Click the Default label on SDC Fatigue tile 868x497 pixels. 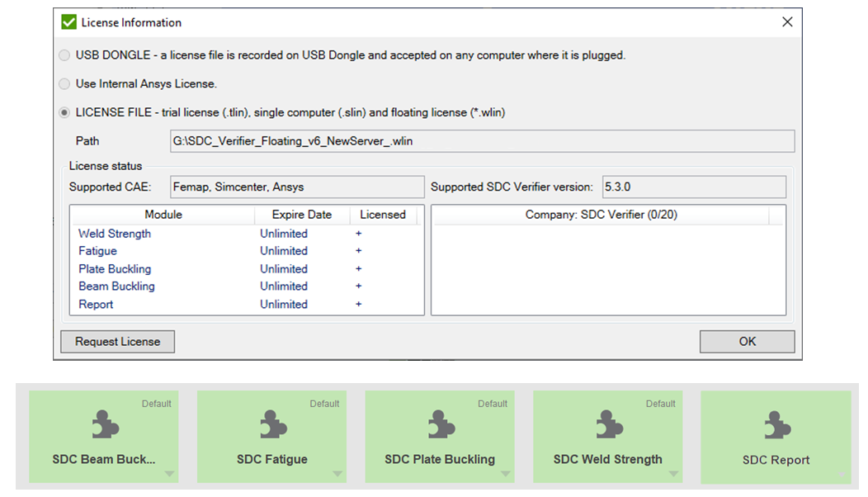pos(324,404)
